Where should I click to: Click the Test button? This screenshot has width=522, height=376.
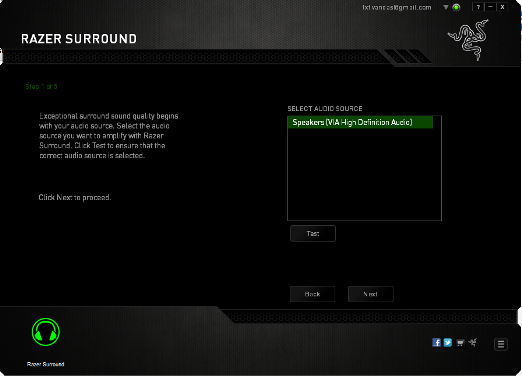tap(313, 234)
